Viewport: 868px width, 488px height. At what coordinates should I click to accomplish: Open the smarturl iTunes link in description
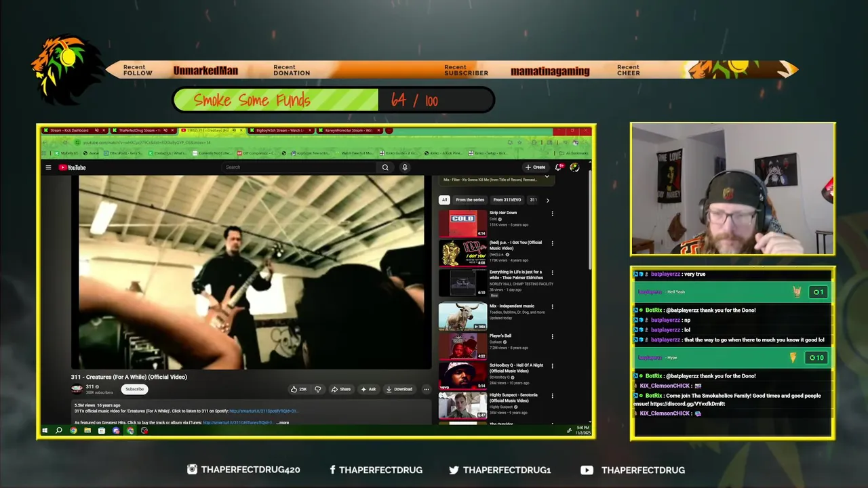[238, 422]
